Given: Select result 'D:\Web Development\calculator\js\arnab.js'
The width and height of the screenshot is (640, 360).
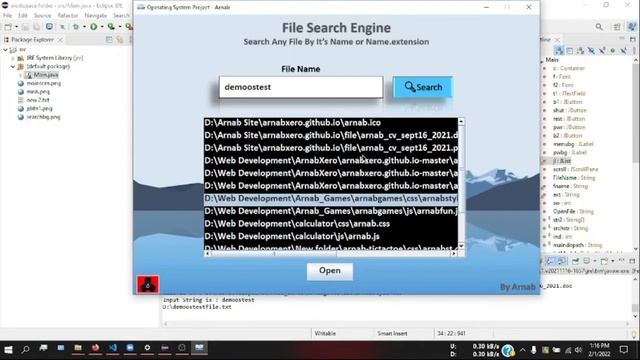Looking at the screenshot, I should point(331,236).
